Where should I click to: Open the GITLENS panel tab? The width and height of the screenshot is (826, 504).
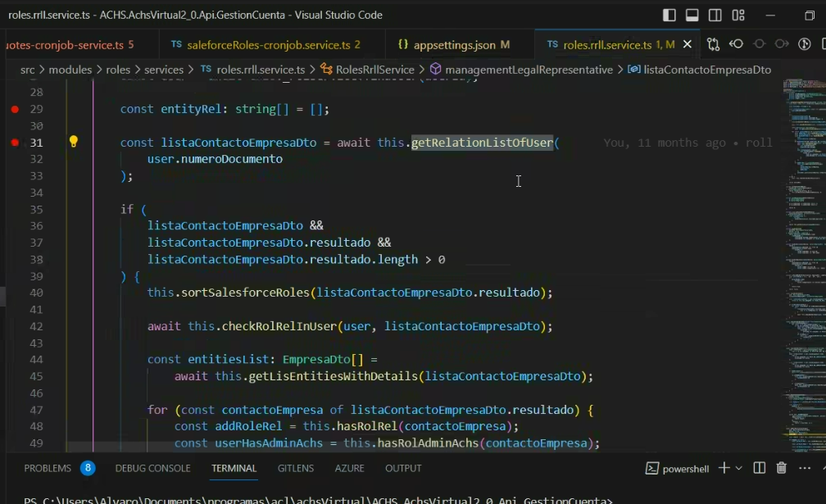pyautogui.click(x=296, y=468)
